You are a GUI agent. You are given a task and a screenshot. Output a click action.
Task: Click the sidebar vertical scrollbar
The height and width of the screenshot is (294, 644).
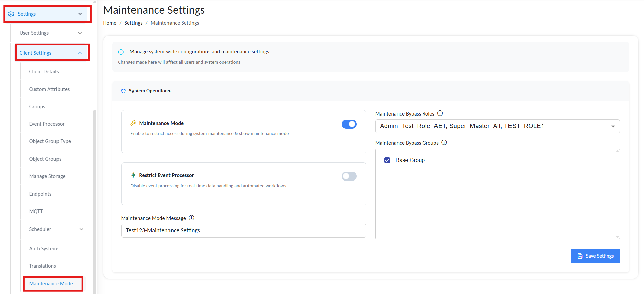pos(94,202)
